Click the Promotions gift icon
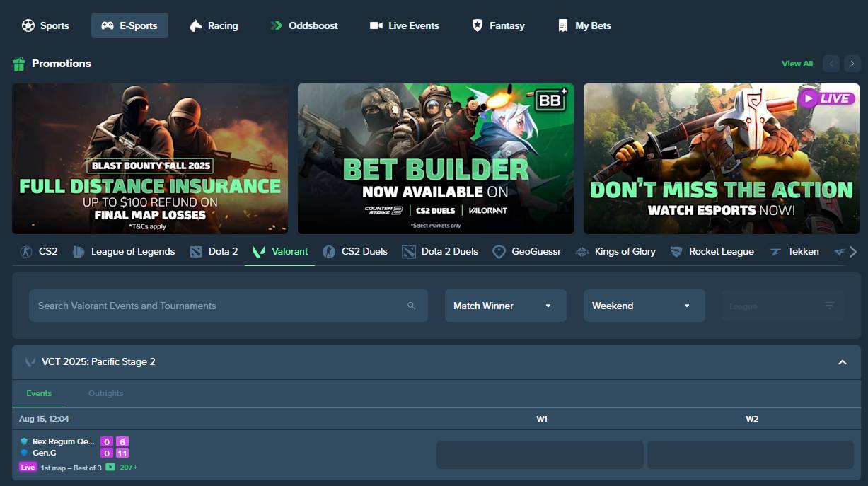Image resolution: width=868 pixels, height=486 pixels. 19,64
